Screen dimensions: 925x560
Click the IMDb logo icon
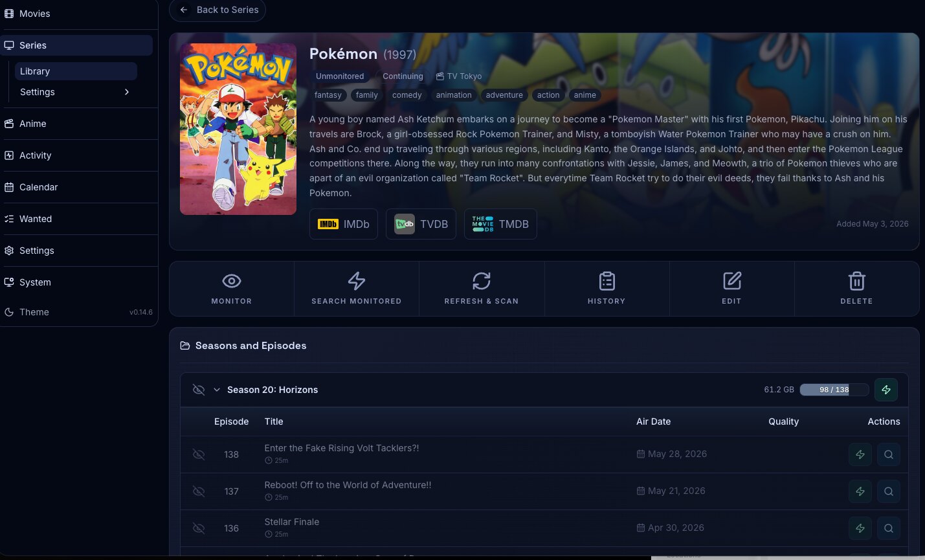328,224
